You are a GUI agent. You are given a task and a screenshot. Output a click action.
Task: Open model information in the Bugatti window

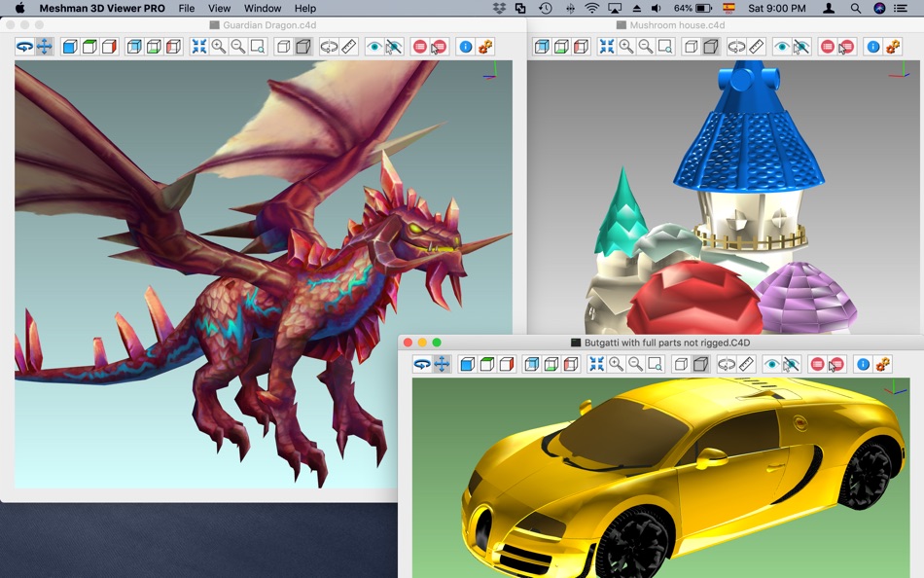coord(863,364)
